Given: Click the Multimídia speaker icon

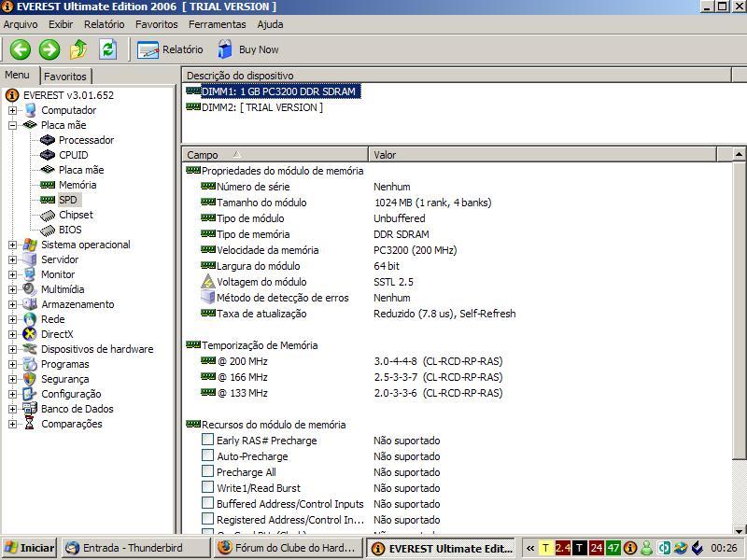Looking at the screenshot, I should point(30,289).
